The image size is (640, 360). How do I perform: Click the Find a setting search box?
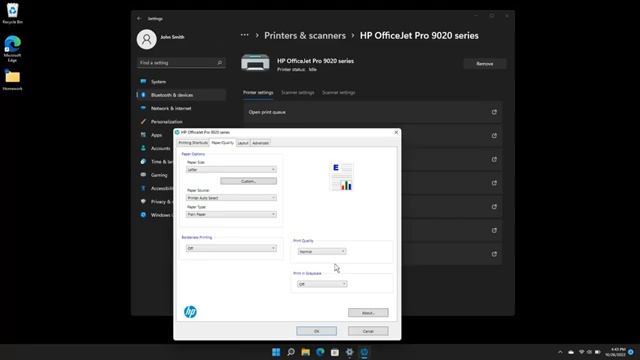[181, 62]
